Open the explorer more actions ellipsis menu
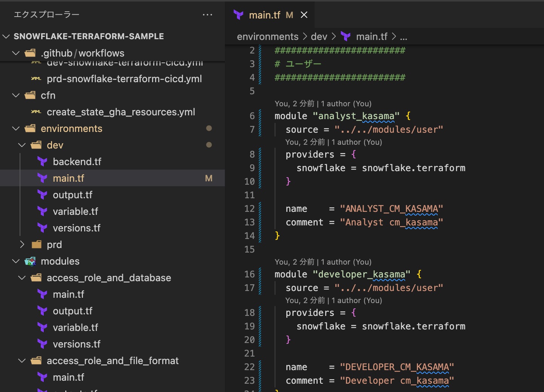This screenshot has width=544, height=392. (207, 15)
